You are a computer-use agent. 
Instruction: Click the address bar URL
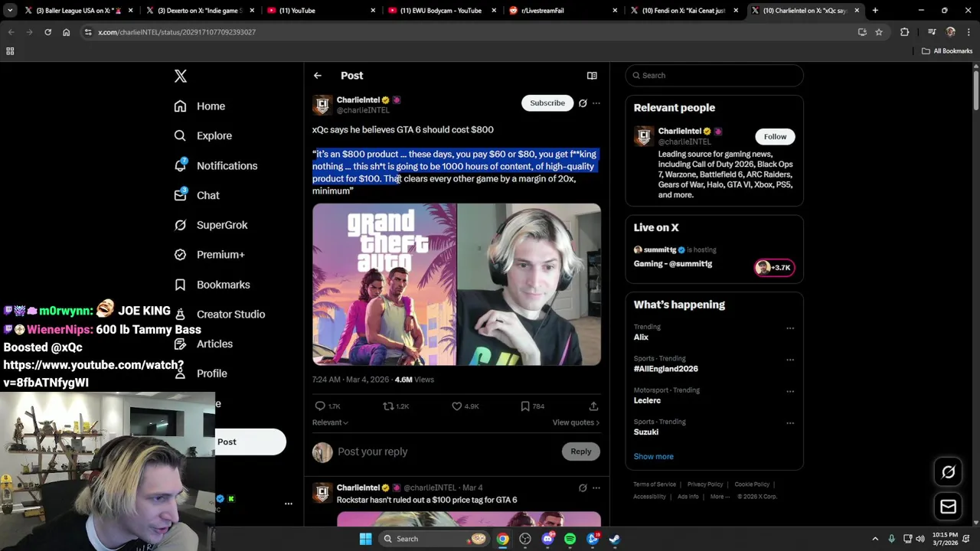pos(177,32)
